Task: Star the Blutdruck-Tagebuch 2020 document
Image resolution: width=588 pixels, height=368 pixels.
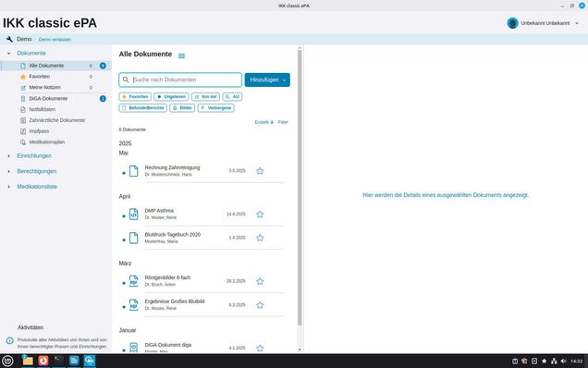Action: 260,238
